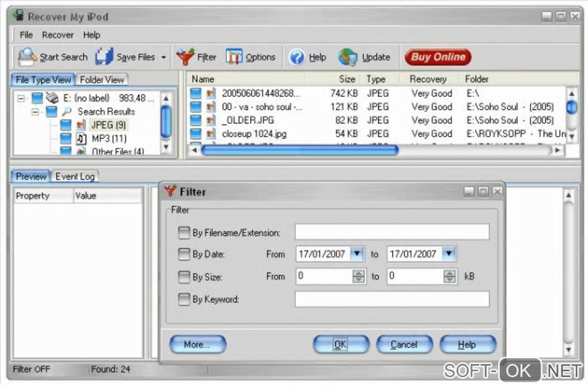Image resolution: width=588 pixels, height=385 pixels.
Task: Click the Help question mark icon
Action: (297, 57)
